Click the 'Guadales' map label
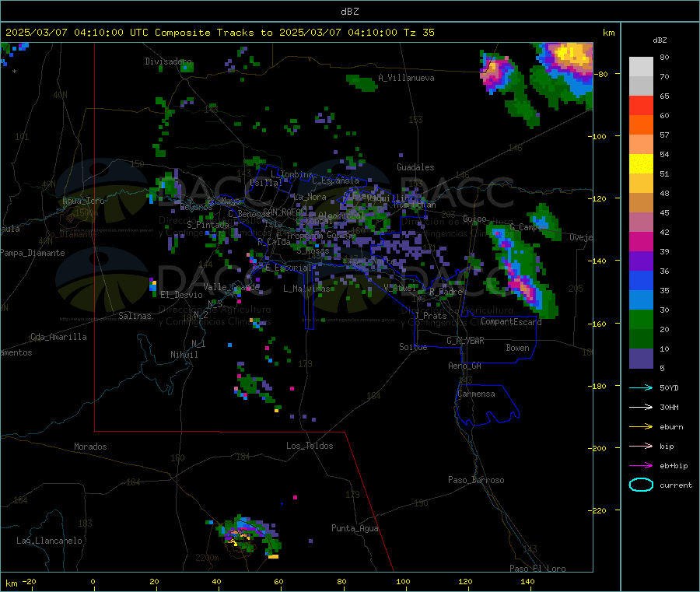Image resolution: width=700 pixels, height=592 pixels. click(415, 167)
